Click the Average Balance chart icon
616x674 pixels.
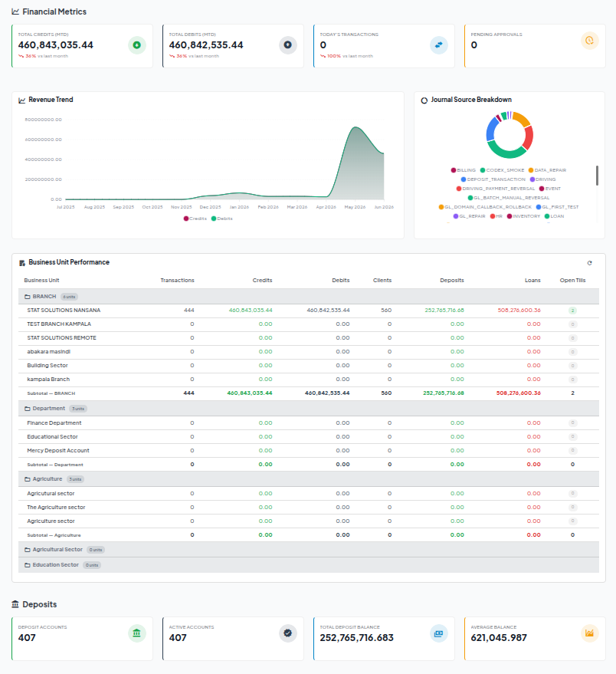click(x=590, y=633)
